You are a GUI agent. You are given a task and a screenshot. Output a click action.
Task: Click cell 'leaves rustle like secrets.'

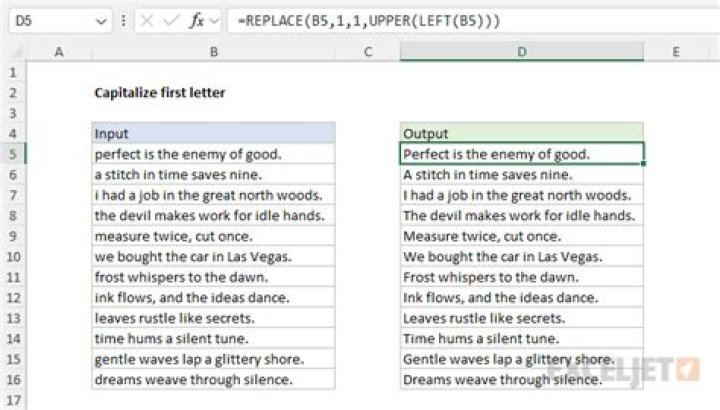pos(214,318)
